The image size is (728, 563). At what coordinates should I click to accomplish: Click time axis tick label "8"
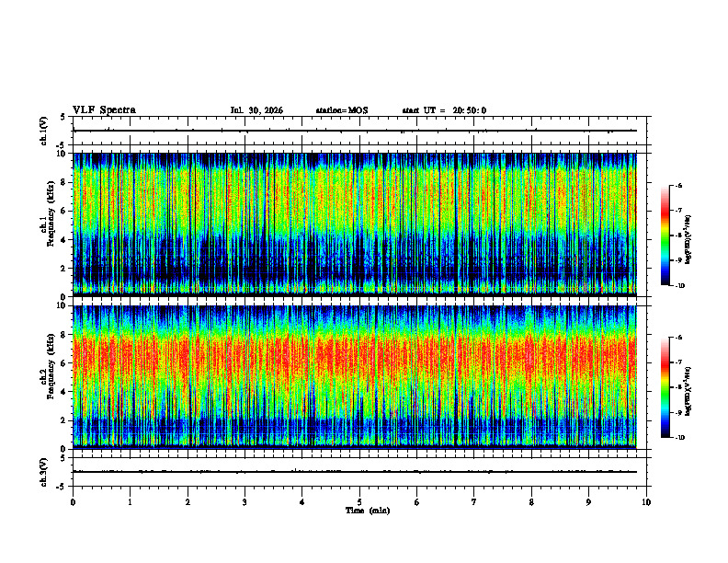[x=531, y=502]
